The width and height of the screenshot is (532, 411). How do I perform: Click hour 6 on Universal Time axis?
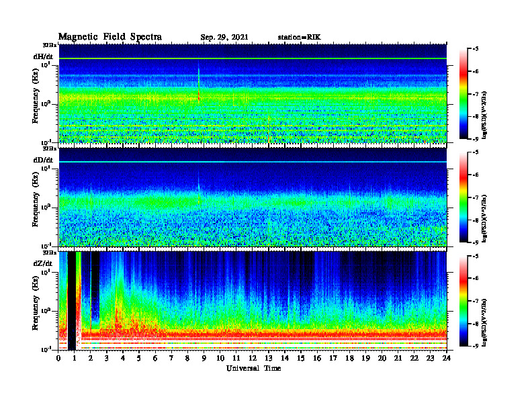156,359
